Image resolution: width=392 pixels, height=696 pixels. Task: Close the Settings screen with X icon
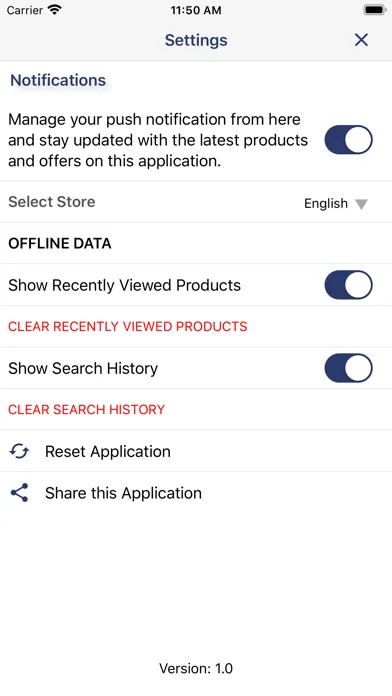361,40
